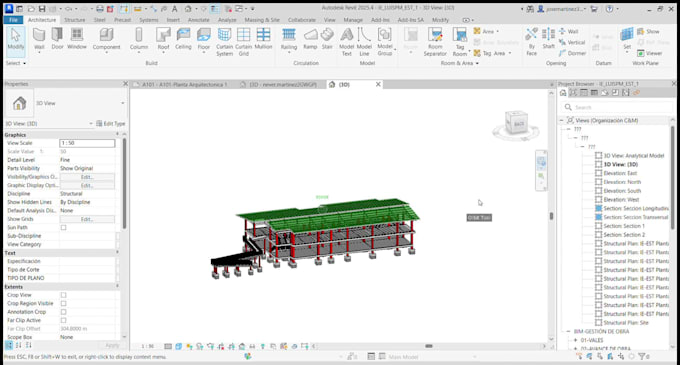680x365 pixels.
Task: Click Edit for Visibility/Graphics Overrides
Action: 87,177
